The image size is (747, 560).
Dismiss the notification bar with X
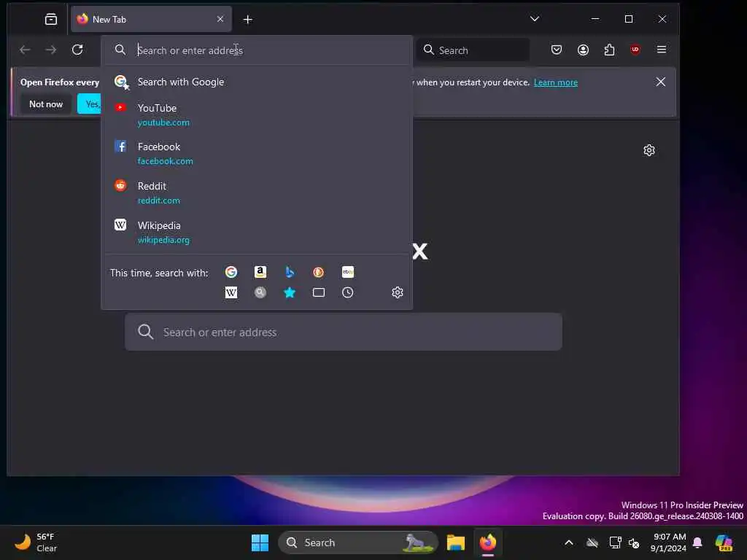[x=660, y=82]
